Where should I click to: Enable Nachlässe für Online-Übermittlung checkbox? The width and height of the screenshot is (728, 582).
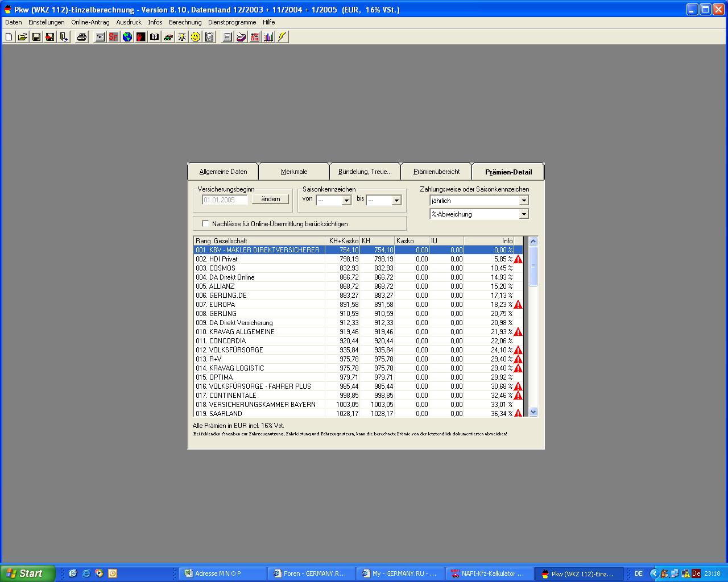click(x=206, y=224)
